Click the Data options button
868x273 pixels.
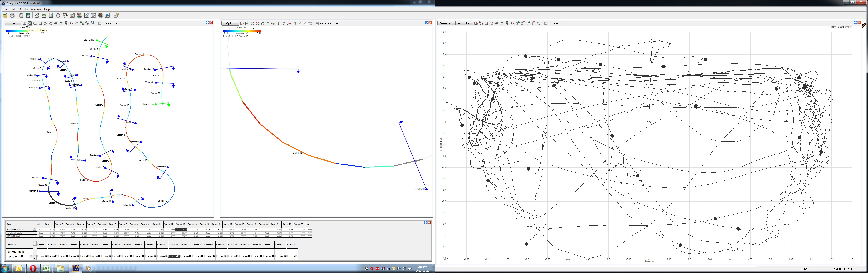point(446,23)
